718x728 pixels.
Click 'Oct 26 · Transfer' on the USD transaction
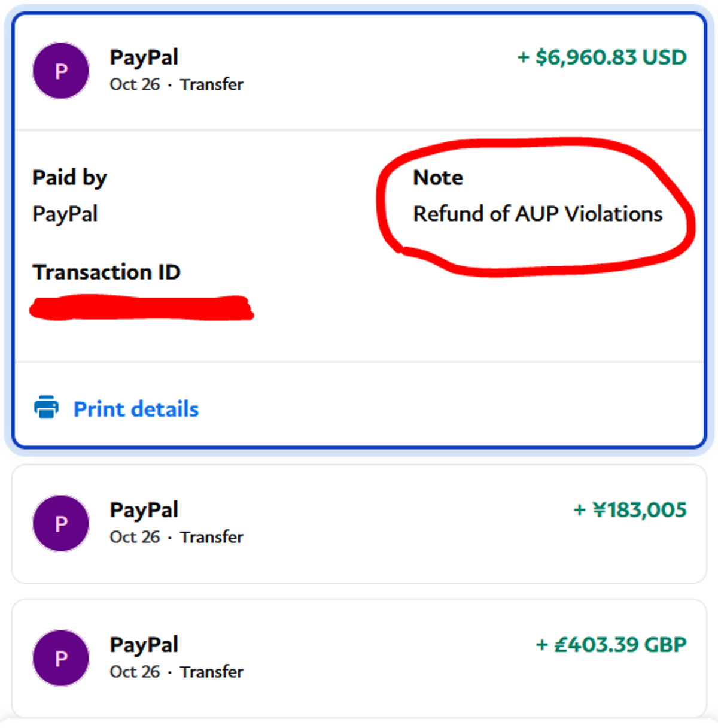[x=177, y=84]
